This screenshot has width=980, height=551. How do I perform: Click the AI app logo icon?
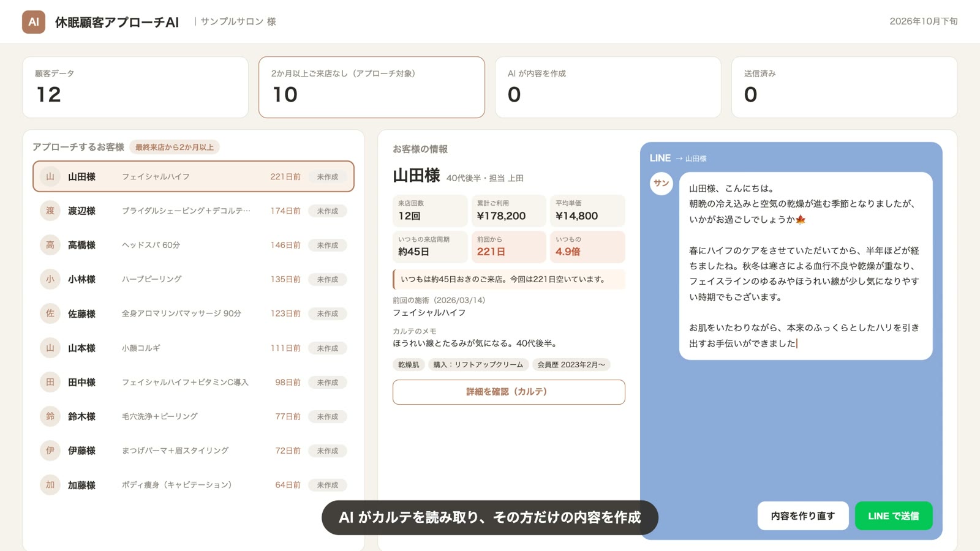pos(34,22)
